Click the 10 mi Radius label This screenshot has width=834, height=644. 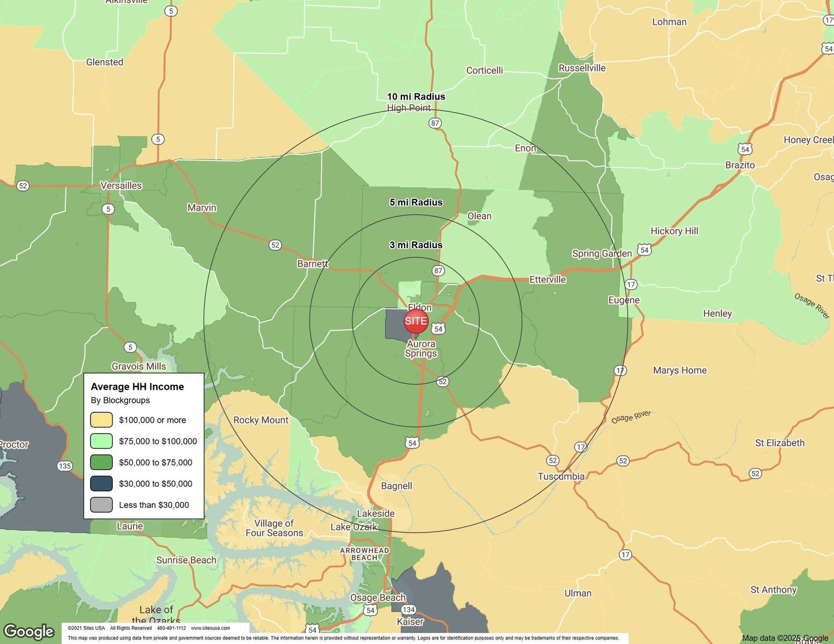[x=416, y=97]
